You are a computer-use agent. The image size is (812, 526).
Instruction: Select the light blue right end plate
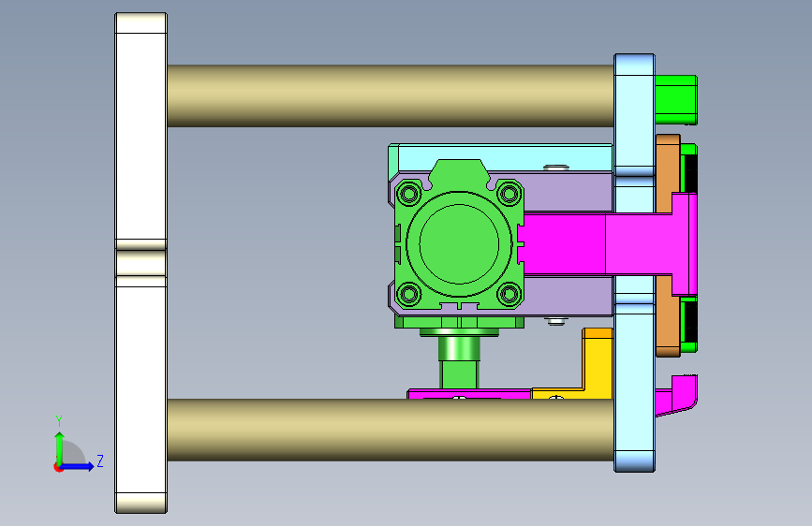(634, 262)
